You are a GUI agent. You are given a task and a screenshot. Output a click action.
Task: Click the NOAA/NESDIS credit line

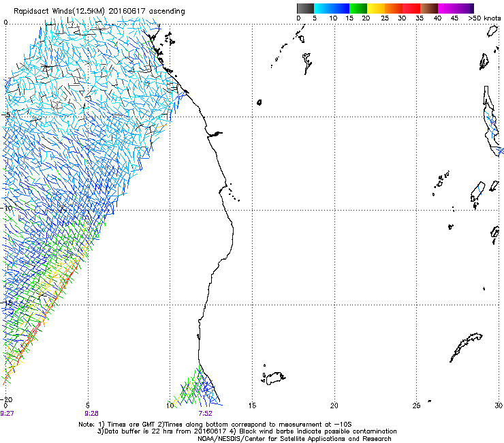point(294,439)
